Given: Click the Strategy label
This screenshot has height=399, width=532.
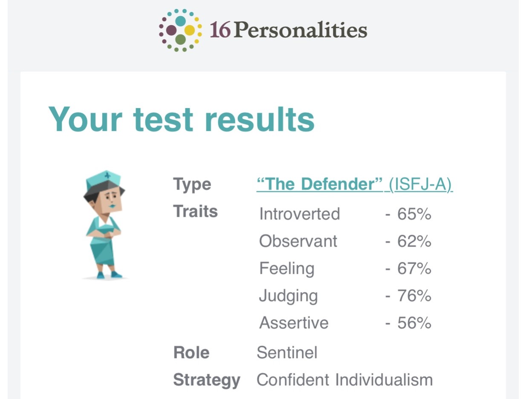Looking at the screenshot, I should pyautogui.click(x=207, y=380).
